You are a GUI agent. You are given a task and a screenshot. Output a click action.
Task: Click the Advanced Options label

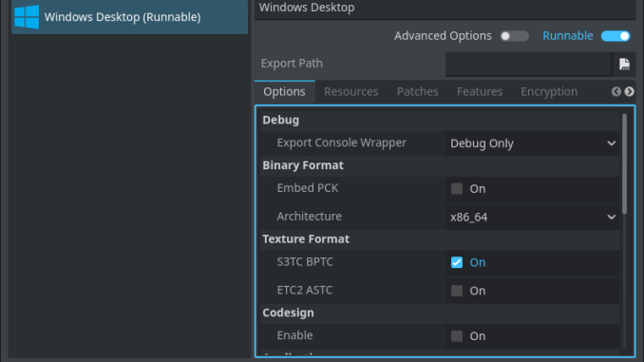443,36
